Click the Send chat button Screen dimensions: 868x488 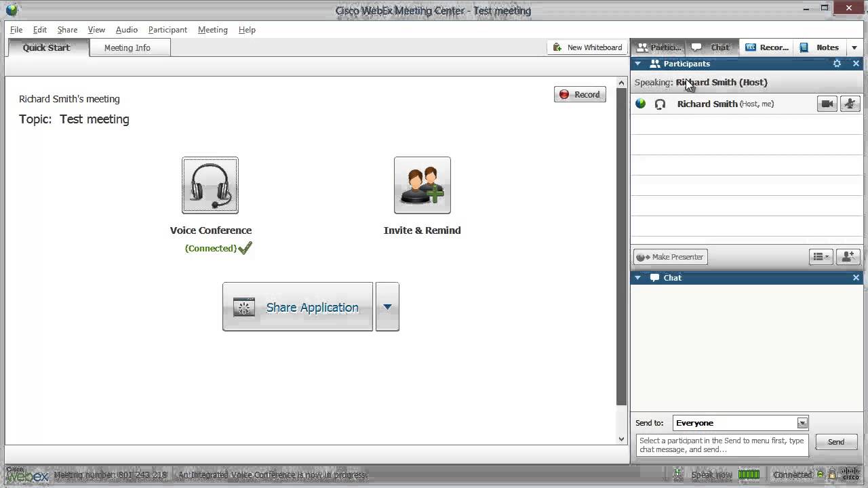836,442
